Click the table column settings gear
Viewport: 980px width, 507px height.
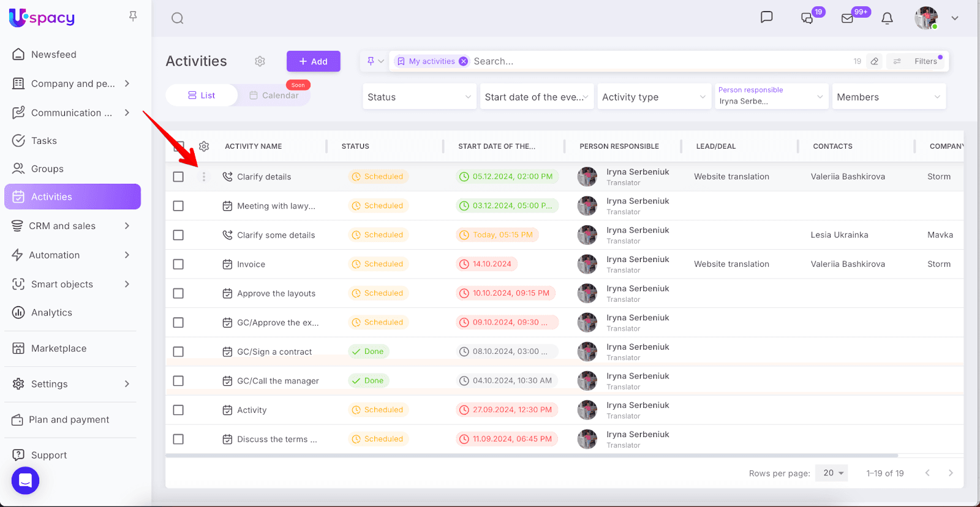pos(204,146)
